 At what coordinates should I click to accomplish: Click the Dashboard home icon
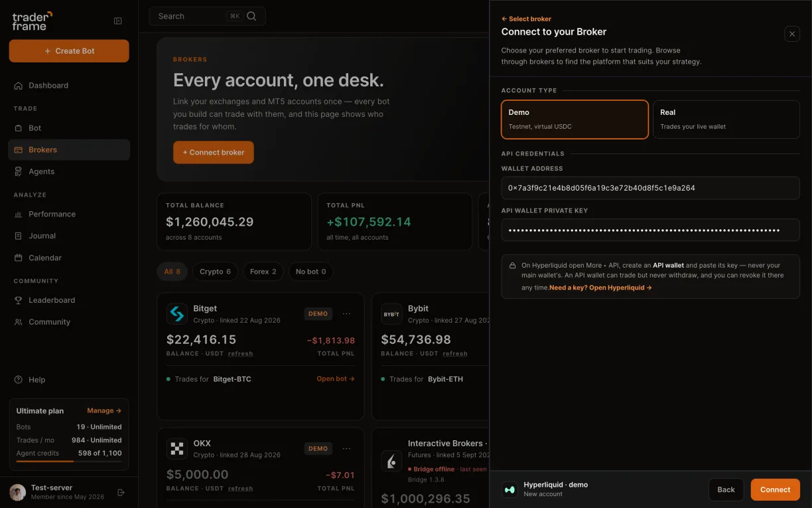click(x=19, y=85)
